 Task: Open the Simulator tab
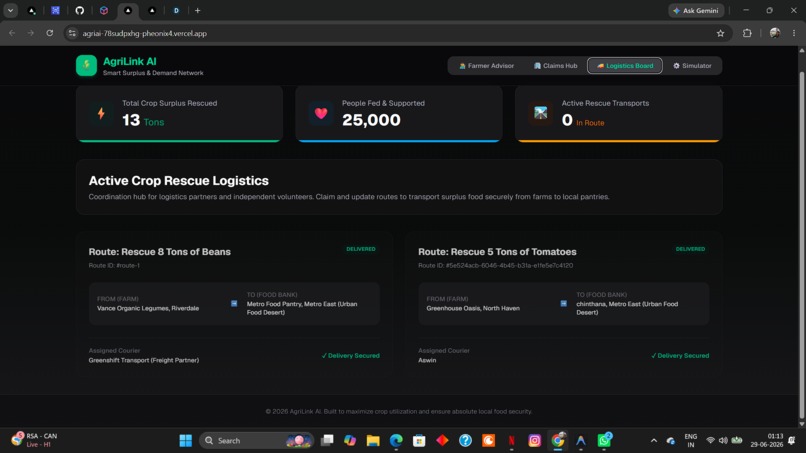point(692,66)
